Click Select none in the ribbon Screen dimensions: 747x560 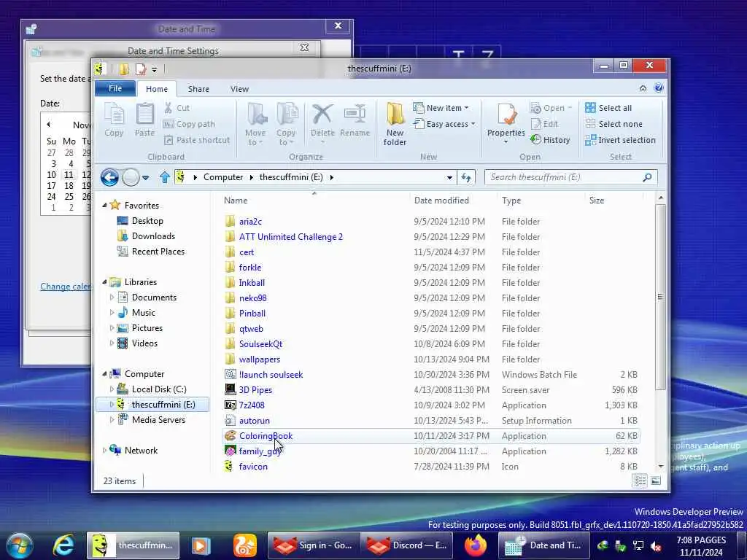point(614,124)
